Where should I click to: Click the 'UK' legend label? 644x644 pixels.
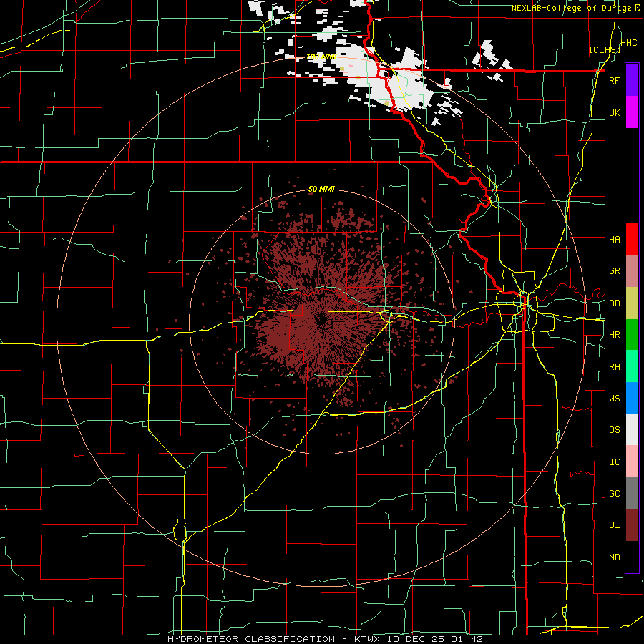614,112
